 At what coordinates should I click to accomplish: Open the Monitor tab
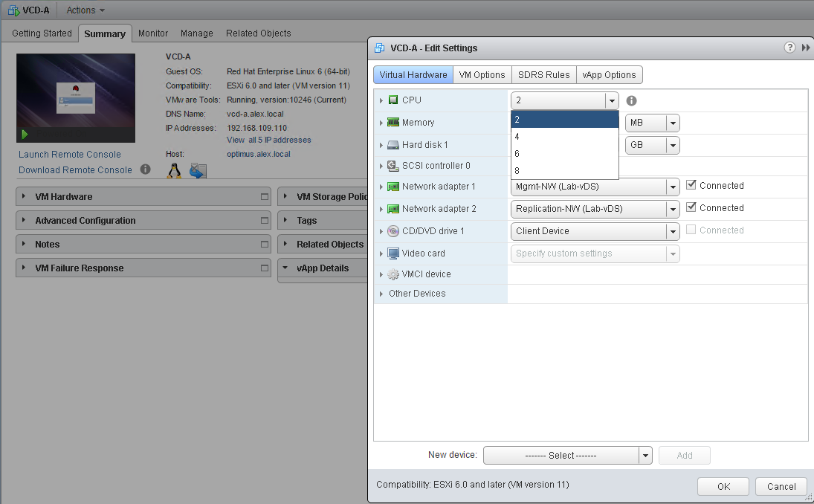tap(153, 33)
